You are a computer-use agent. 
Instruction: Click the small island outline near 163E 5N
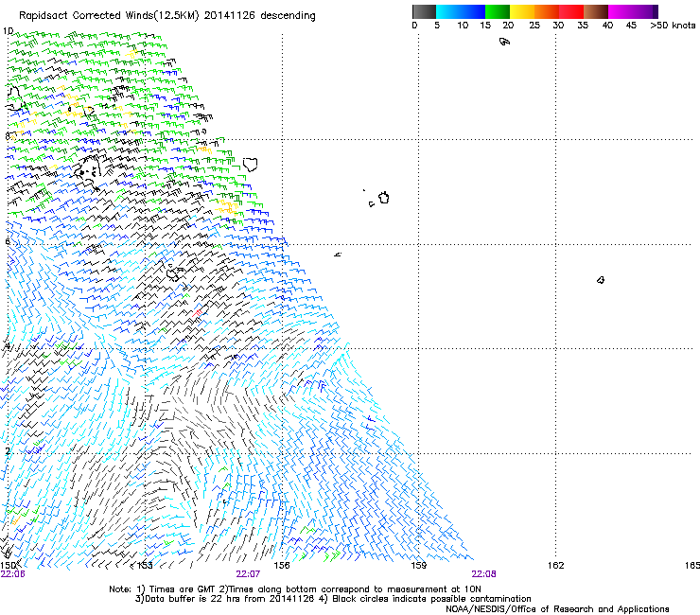click(601, 280)
